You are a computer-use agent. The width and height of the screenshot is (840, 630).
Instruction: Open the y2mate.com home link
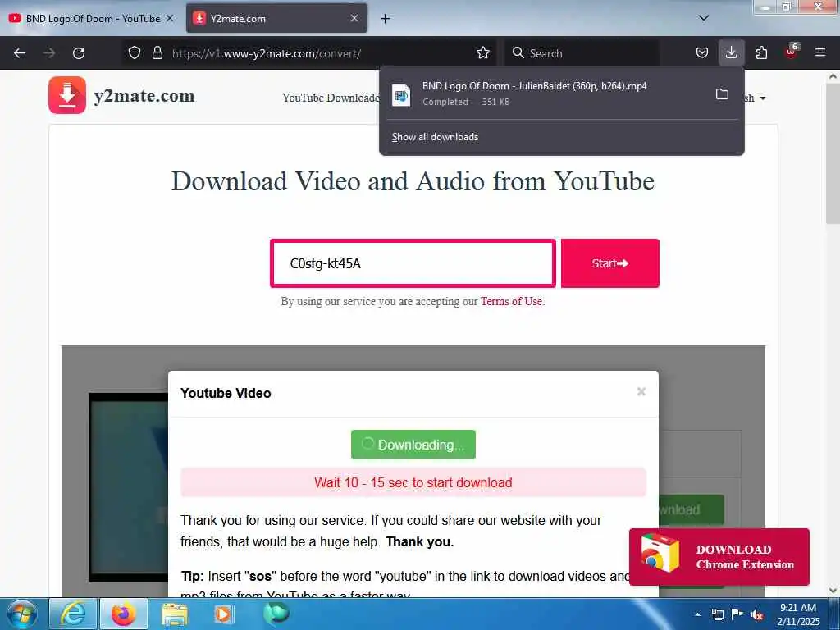144,96
